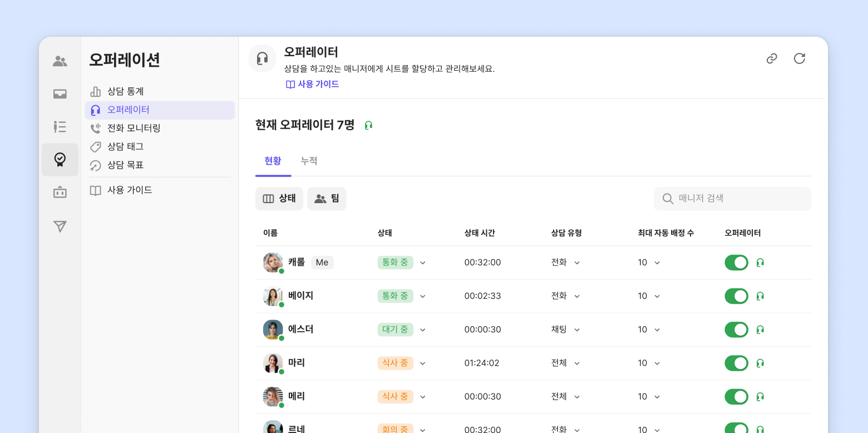This screenshot has height=433, width=868.
Task: Open 상담 유형 dropdown for 에스더
Action: click(577, 329)
